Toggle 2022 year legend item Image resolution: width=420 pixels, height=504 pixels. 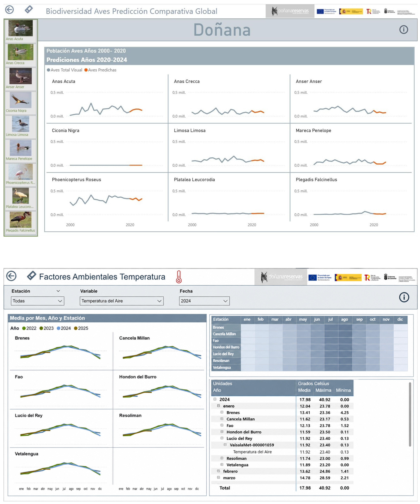point(29,328)
